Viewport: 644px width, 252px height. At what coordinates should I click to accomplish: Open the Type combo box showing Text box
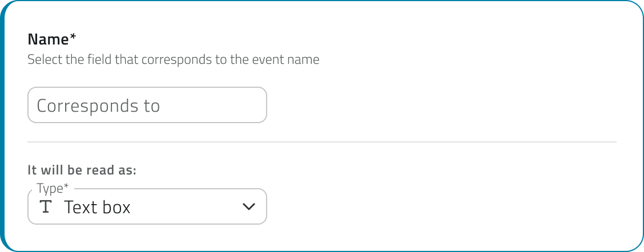click(x=147, y=206)
